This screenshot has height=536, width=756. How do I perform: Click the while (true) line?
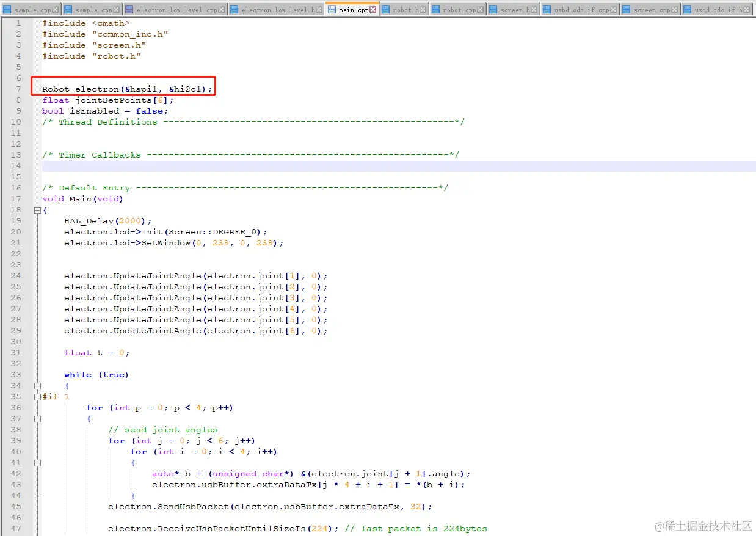coord(96,375)
